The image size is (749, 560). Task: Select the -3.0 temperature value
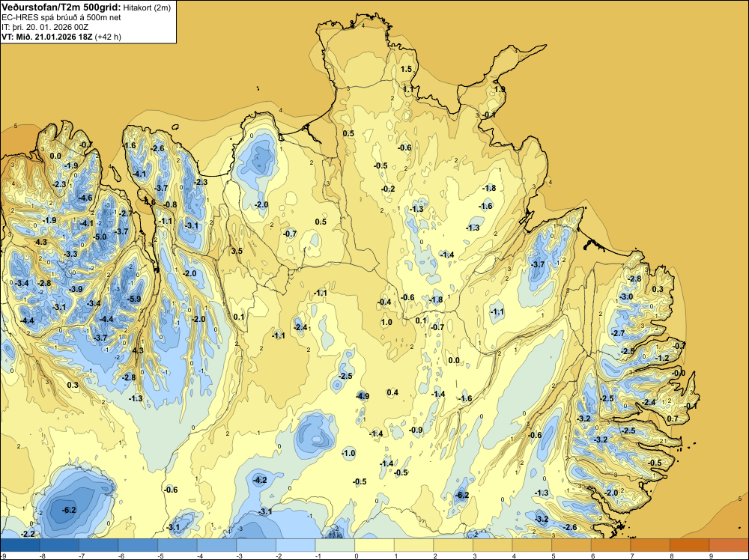[x=626, y=296]
